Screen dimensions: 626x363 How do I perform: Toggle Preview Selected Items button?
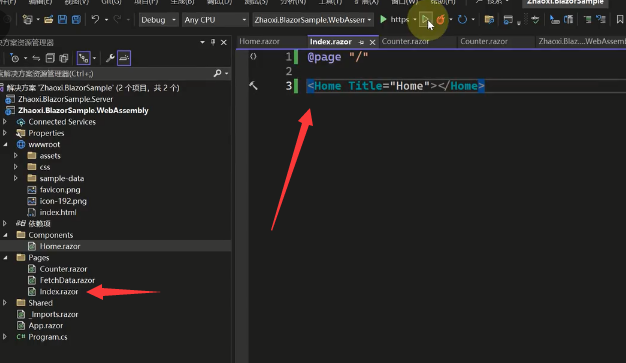pyautogui.click(x=124, y=58)
